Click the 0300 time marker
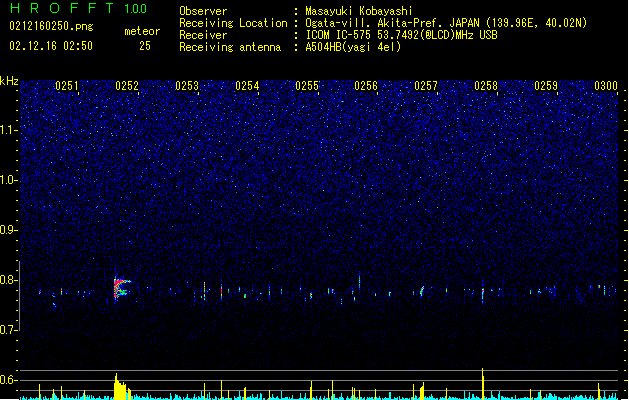 pos(606,86)
